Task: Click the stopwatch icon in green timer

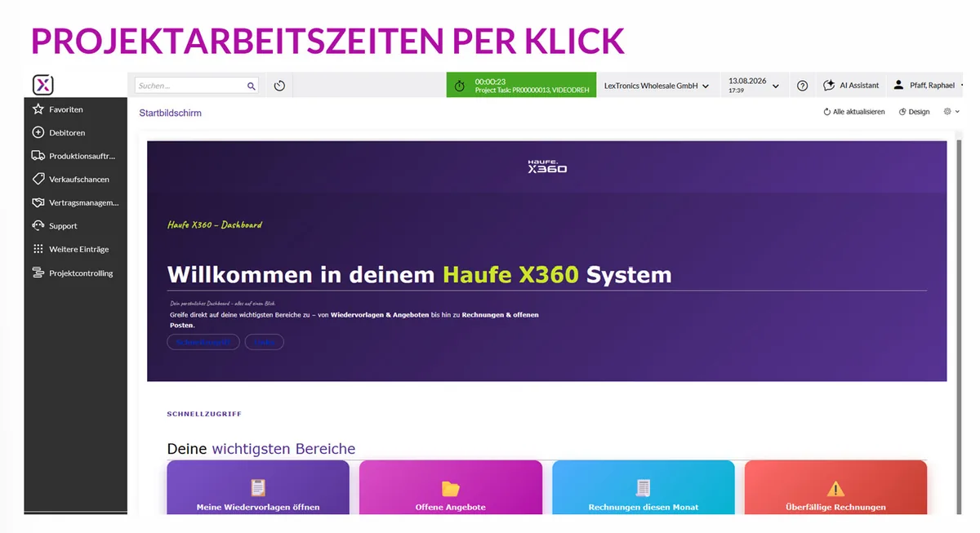Action: (460, 86)
